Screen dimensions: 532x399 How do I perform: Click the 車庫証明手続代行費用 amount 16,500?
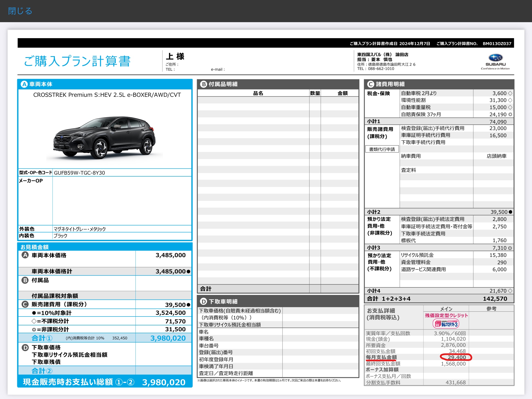(x=498, y=135)
